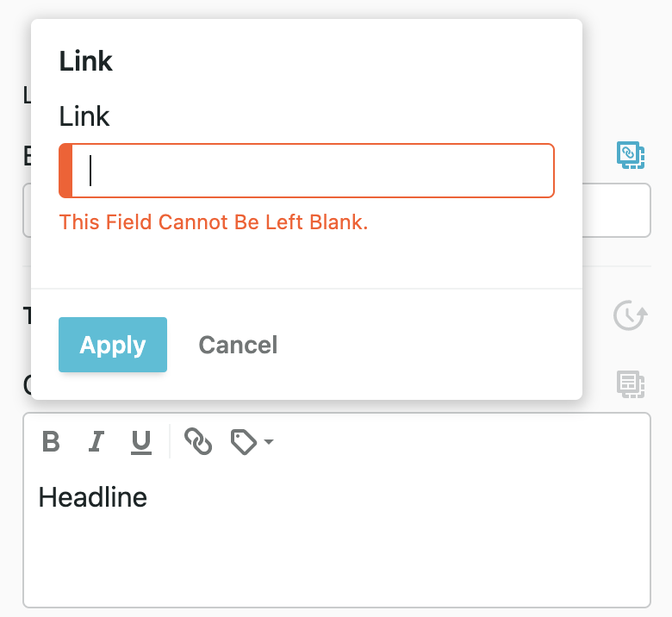Viewport: 672px width, 617px height.
Task: Click the gray clock revert icon
Action: click(631, 315)
